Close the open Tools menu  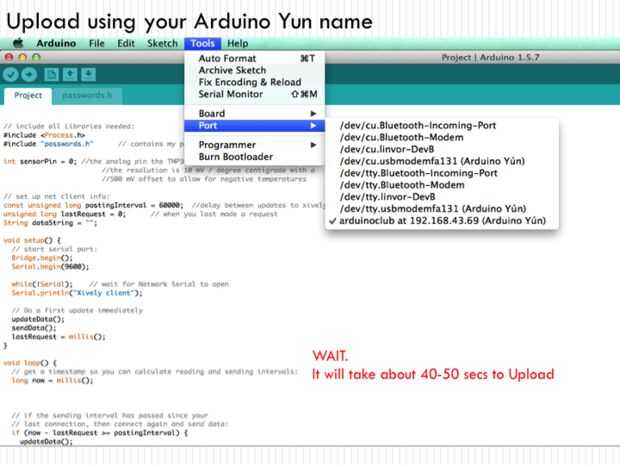[202, 43]
